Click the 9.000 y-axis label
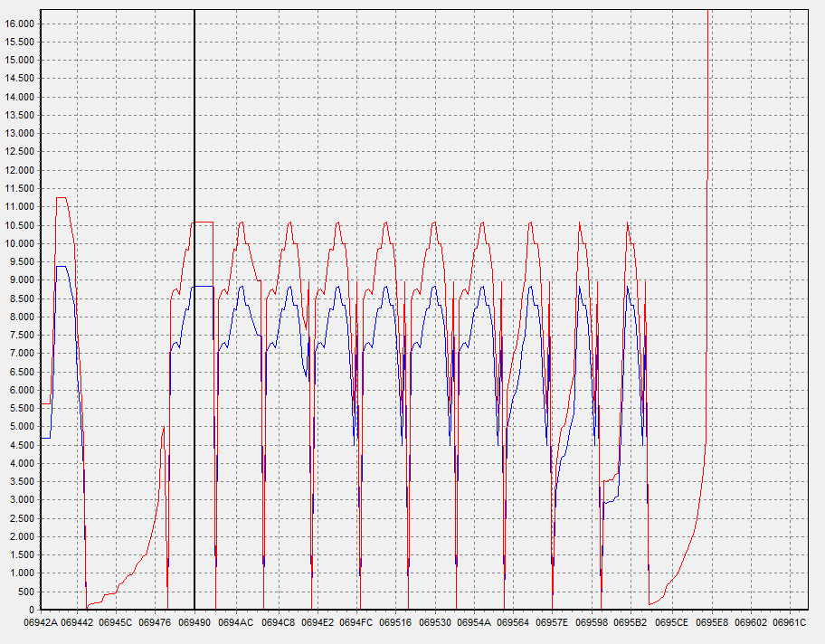The width and height of the screenshot is (825, 644). (23, 279)
